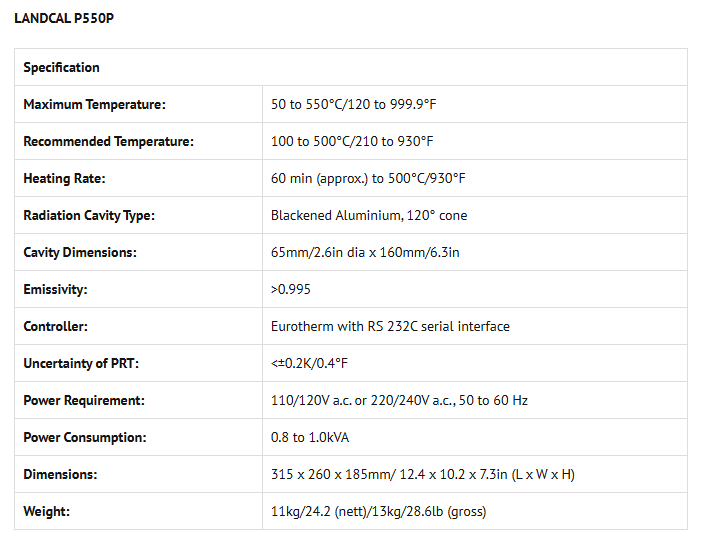Click the Eurotherm with RS 232C text

click(x=390, y=327)
